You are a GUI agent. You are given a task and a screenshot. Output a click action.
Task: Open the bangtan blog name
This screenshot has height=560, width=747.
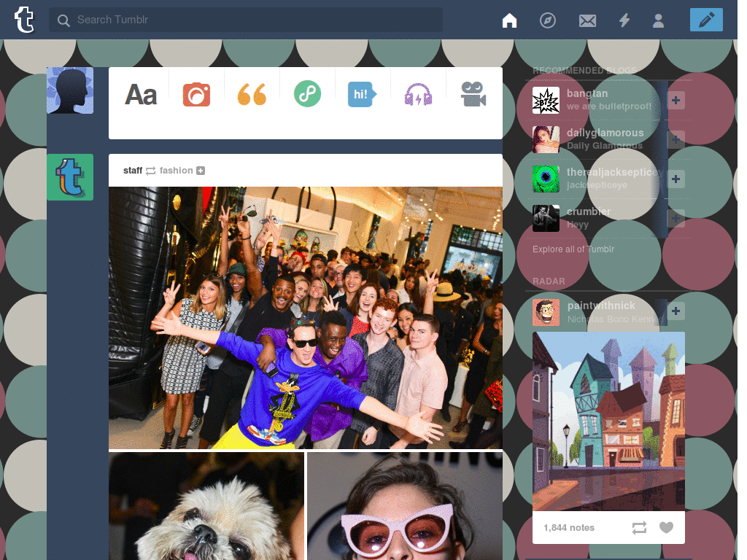(x=587, y=93)
